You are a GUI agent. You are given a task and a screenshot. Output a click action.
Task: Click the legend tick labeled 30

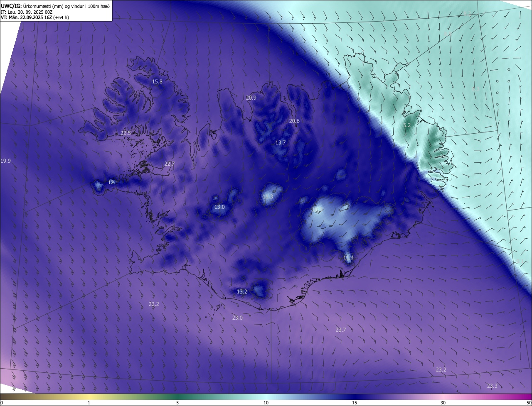(443, 403)
